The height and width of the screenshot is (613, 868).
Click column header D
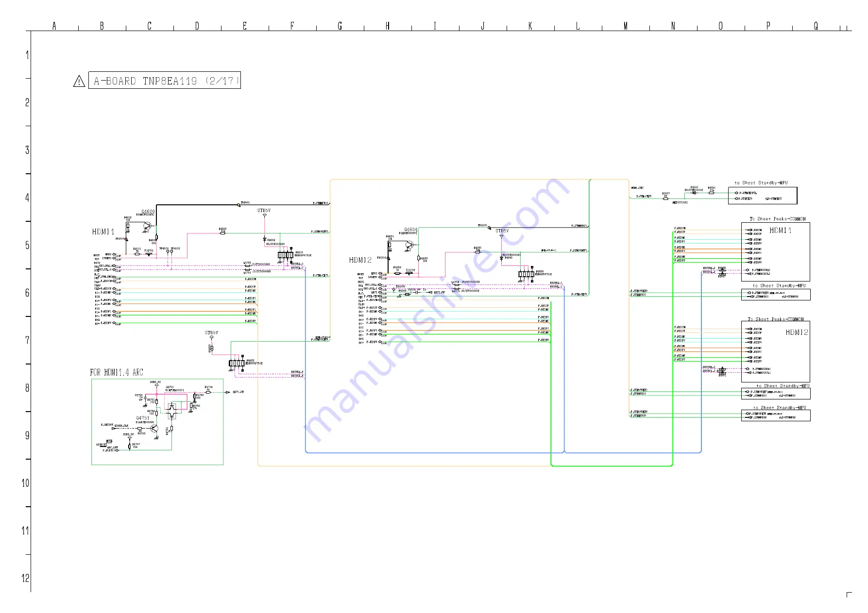[197, 26]
